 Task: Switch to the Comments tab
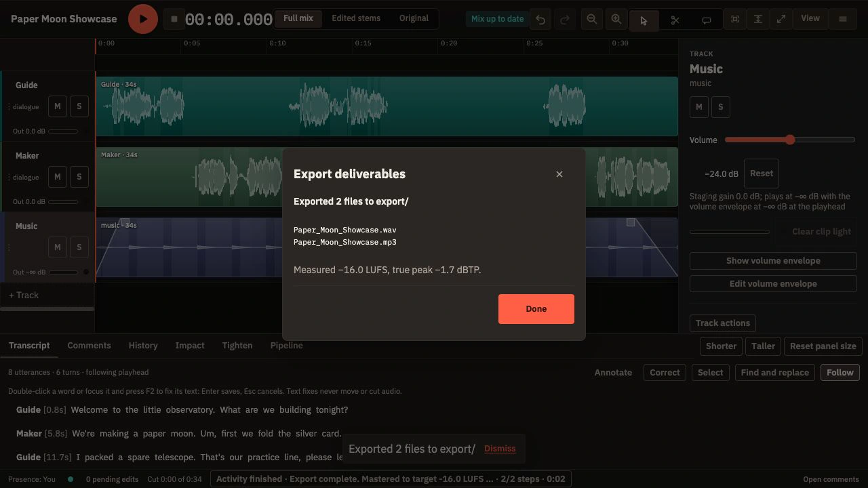(89, 346)
